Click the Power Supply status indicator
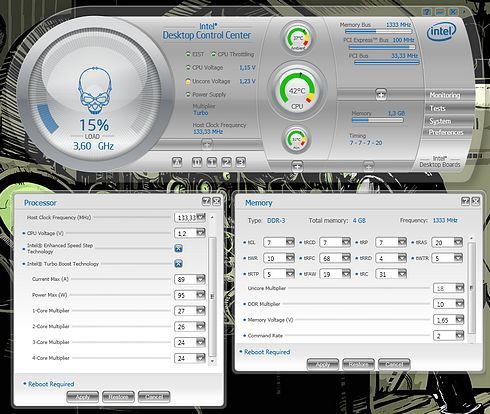This screenshot has width=490, height=414. (188, 95)
